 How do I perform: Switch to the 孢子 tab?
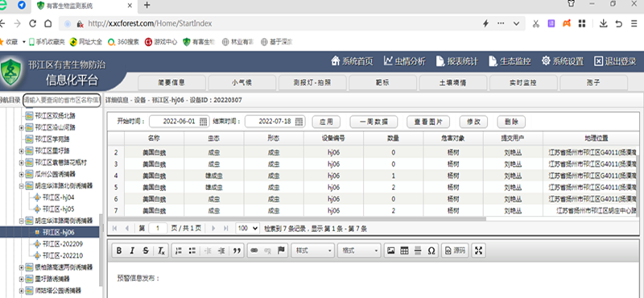pos(593,83)
